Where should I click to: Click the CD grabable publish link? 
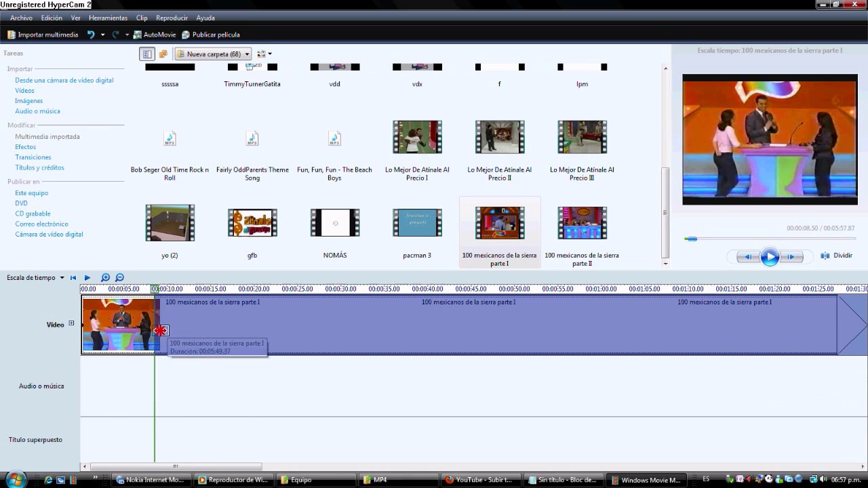(33, 213)
